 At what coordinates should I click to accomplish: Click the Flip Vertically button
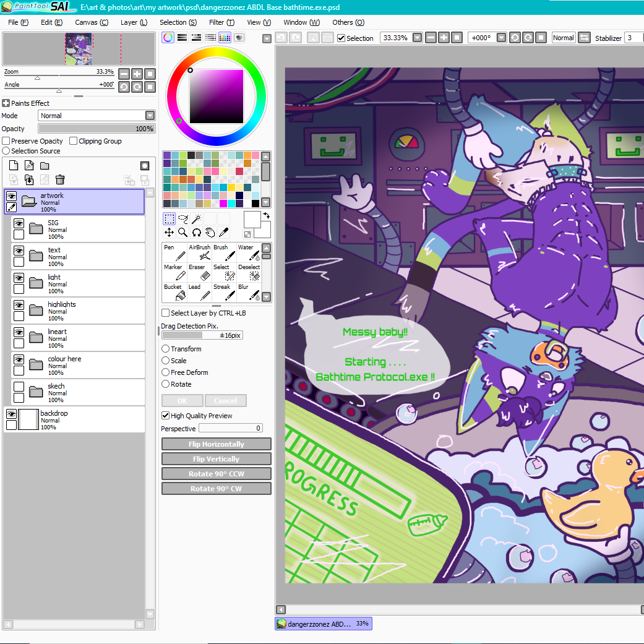point(217,459)
